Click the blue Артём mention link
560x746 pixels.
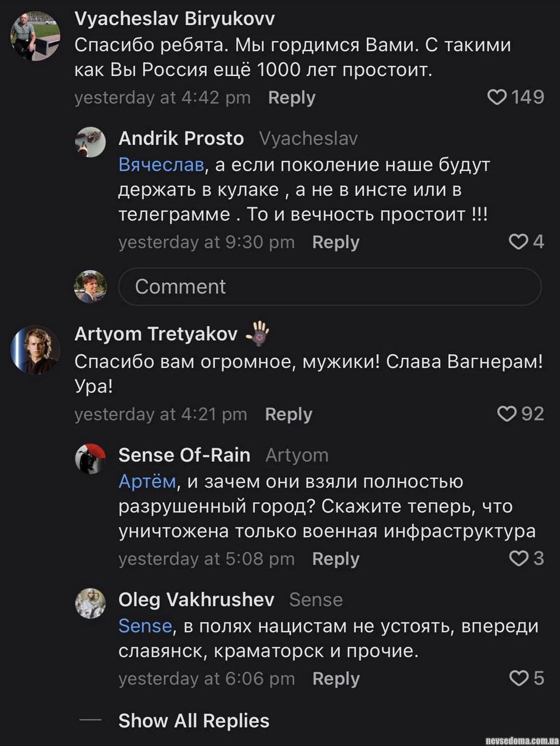point(147,481)
